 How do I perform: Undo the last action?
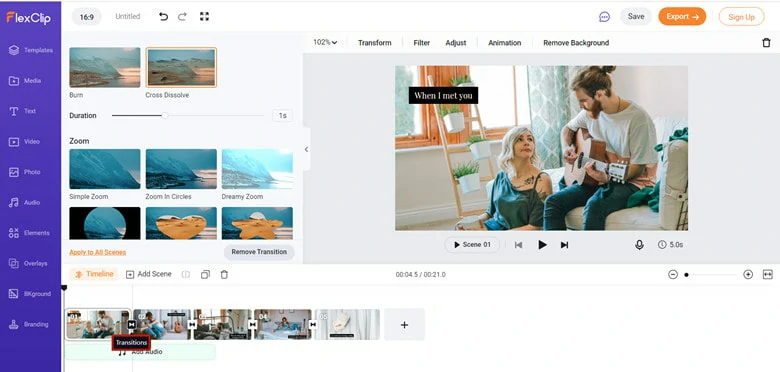click(x=163, y=16)
